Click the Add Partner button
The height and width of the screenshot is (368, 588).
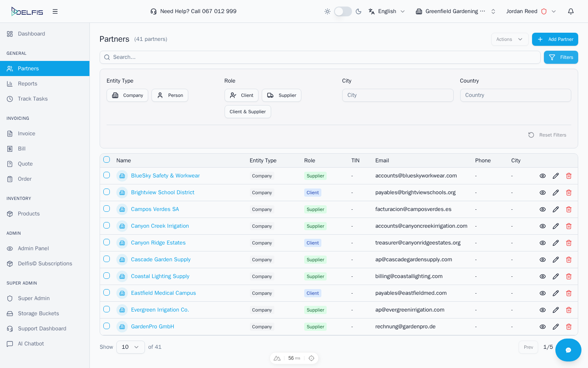pyautogui.click(x=555, y=39)
